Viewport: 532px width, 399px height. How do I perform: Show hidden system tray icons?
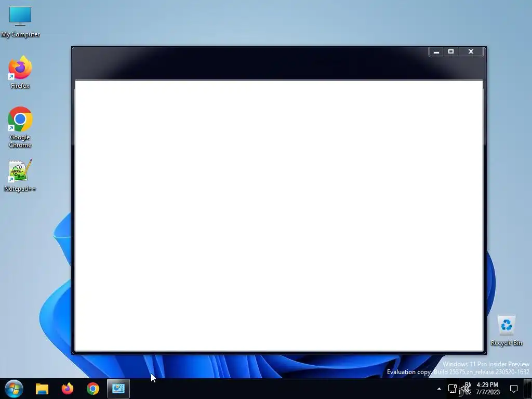tap(439, 389)
